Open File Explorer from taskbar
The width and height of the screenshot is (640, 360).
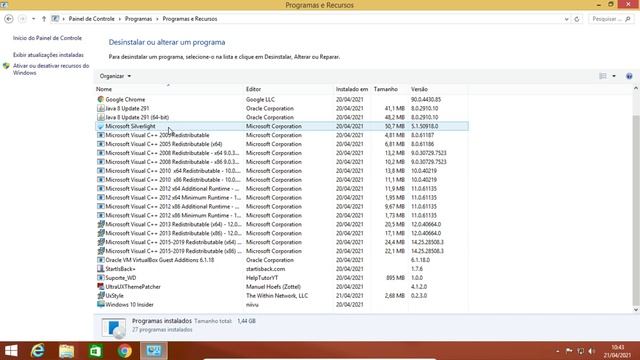(67, 351)
